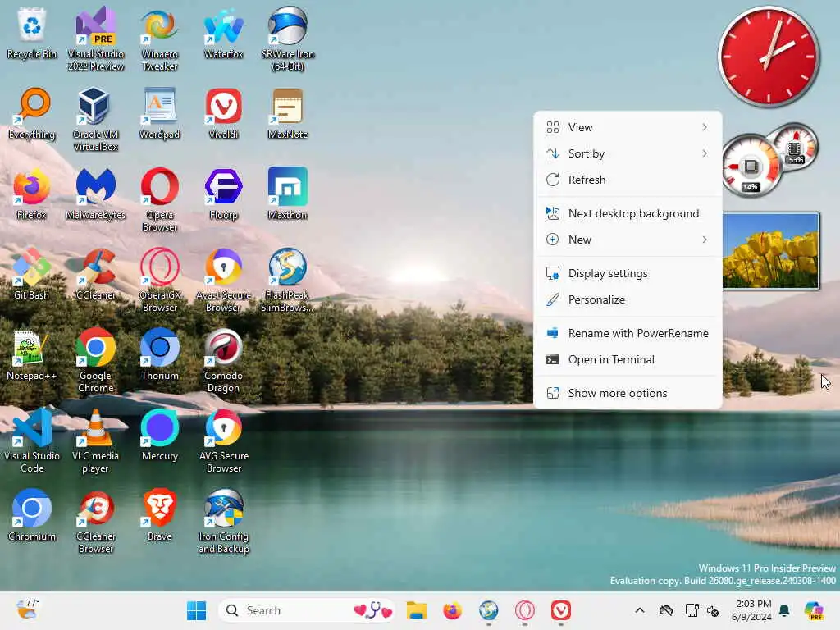
Task: Select the Visual Studio Code shortcut
Action: (x=32, y=441)
